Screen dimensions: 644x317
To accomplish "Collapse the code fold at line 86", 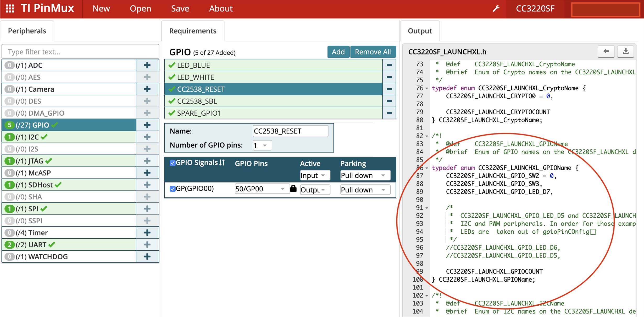I will coord(427,168).
